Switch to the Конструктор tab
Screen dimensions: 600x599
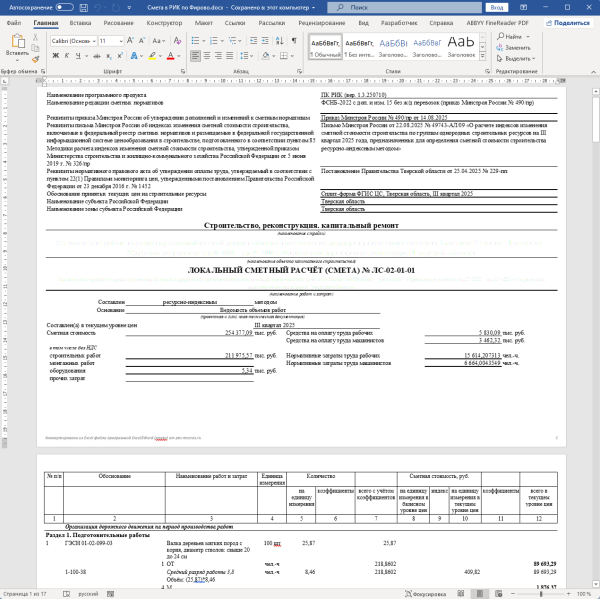click(x=164, y=23)
